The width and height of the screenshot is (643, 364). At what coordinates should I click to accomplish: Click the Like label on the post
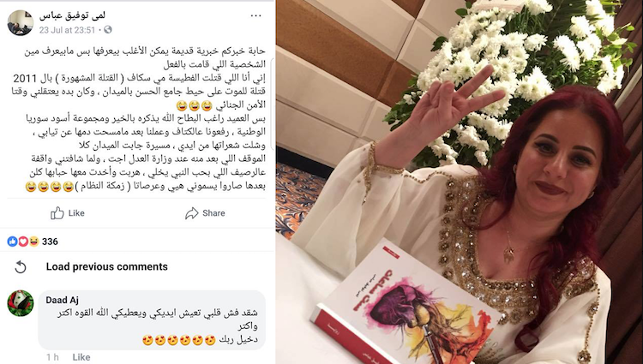click(76, 213)
